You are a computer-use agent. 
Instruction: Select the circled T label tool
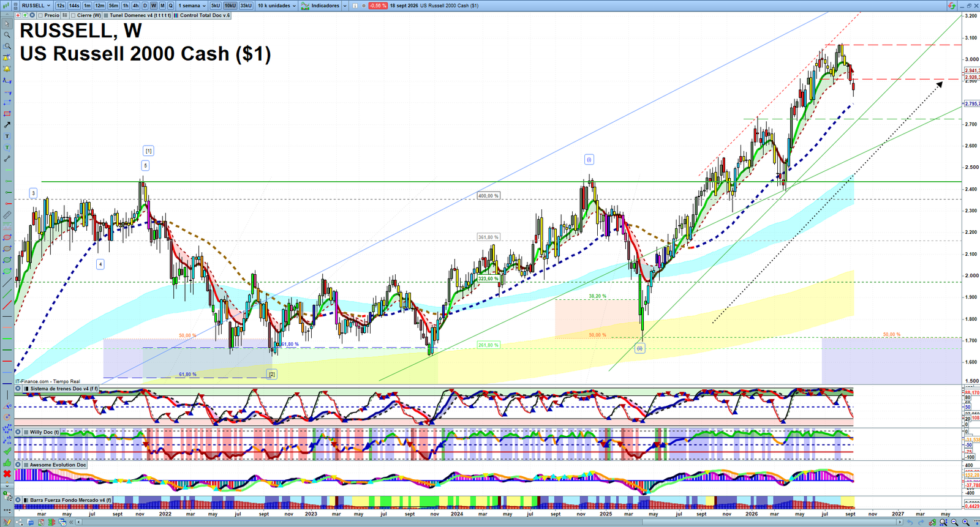tap(7, 148)
